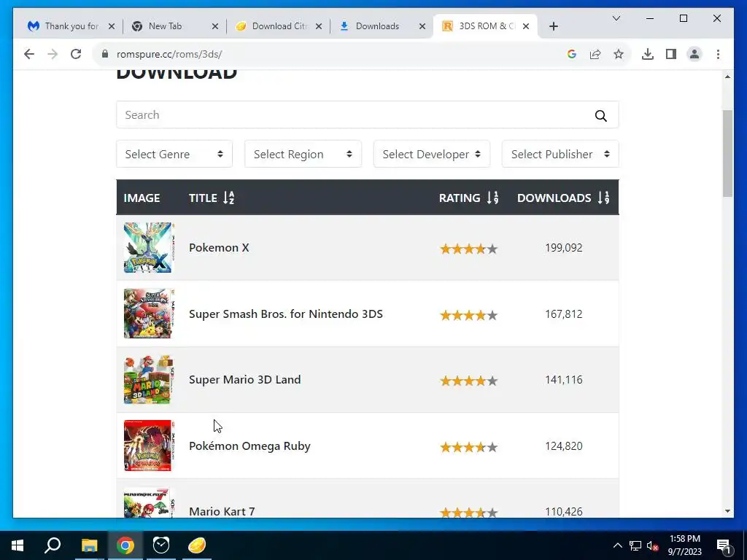747x560 pixels.
Task: Open a new browser tab
Action: 553,26
